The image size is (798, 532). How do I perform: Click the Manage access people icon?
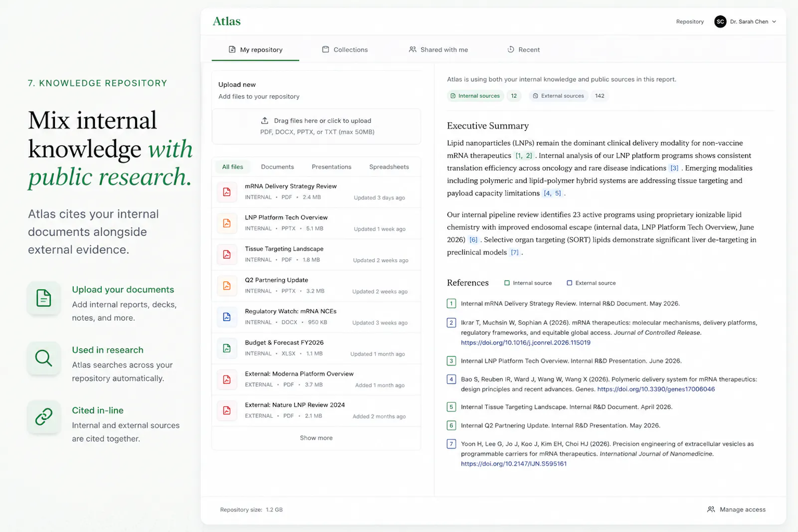tap(711, 510)
